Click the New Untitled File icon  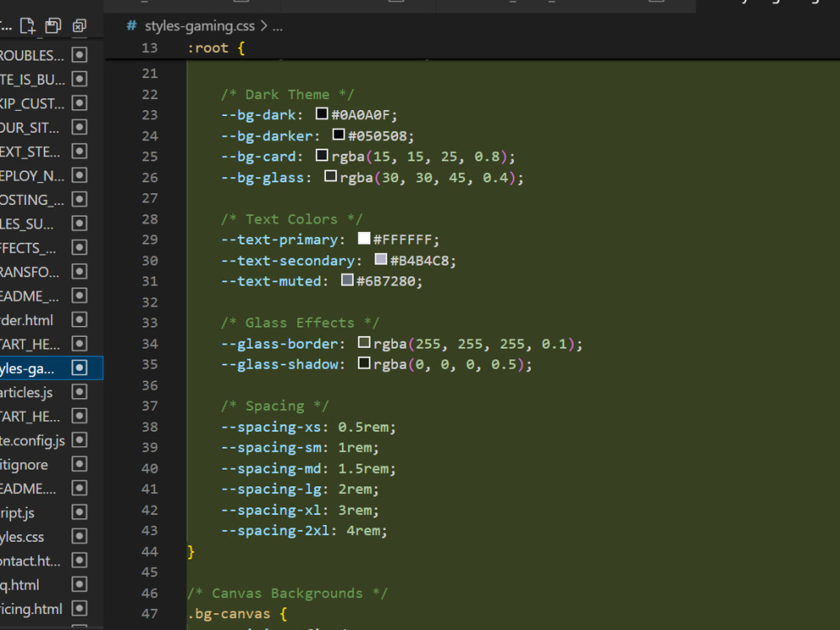pyautogui.click(x=28, y=26)
